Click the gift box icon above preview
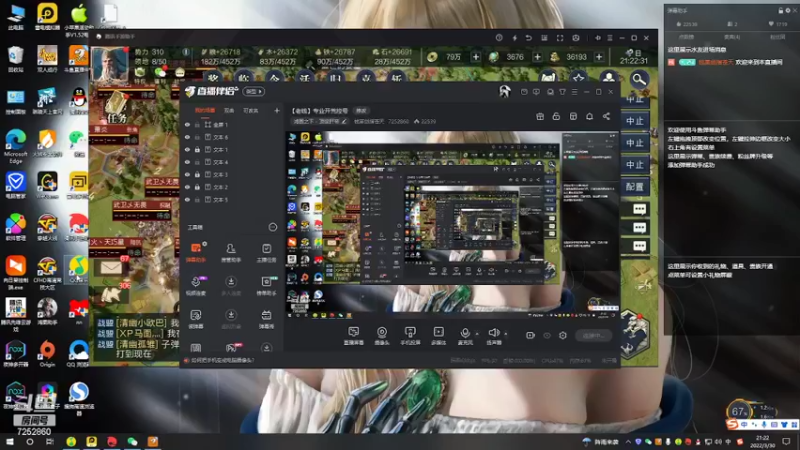Viewport: 800px width, 450px height. click(x=540, y=116)
